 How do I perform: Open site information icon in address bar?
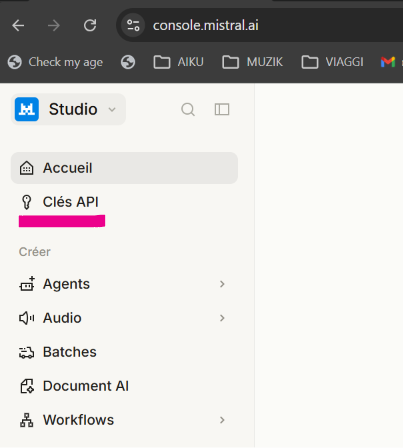[x=133, y=25]
